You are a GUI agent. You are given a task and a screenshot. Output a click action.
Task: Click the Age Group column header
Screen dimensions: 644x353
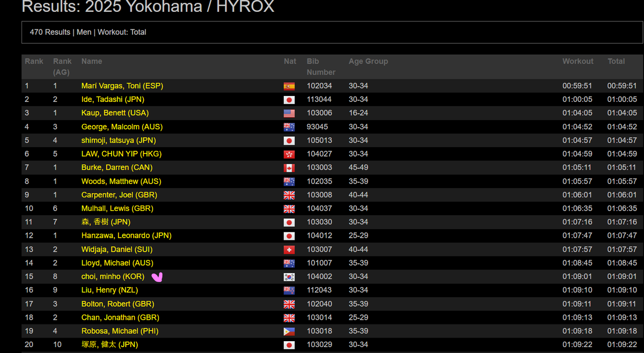[x=368, y=61]
